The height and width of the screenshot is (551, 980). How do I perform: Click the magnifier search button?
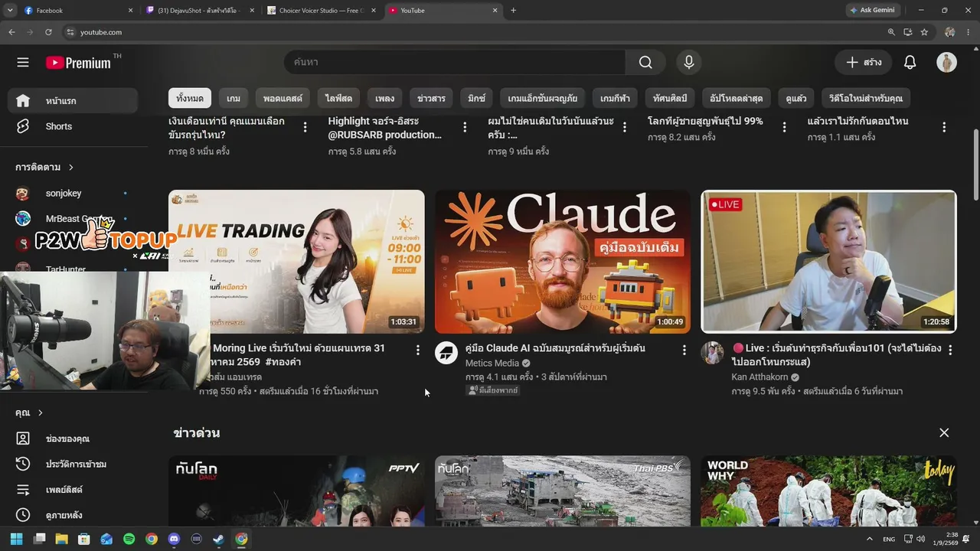point(645,63)
